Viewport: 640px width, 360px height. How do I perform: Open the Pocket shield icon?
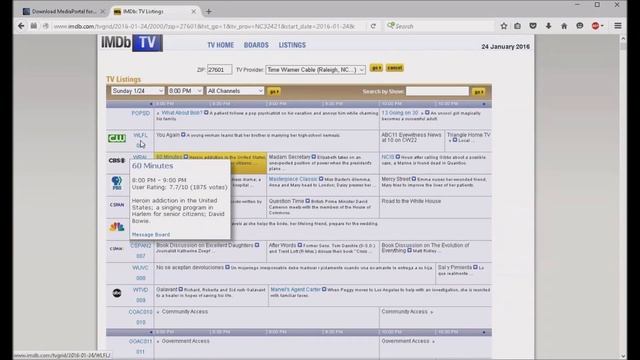pos(533,26)
